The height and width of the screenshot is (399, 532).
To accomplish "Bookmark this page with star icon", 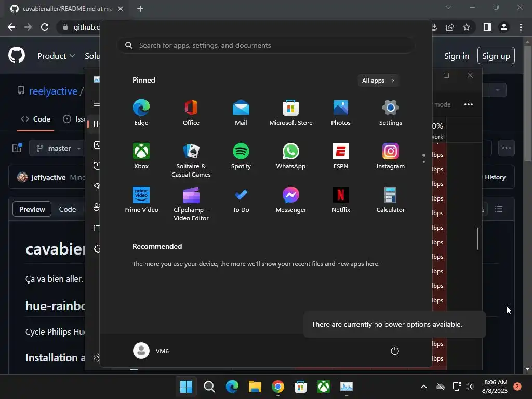I will [x=467, y=27].
